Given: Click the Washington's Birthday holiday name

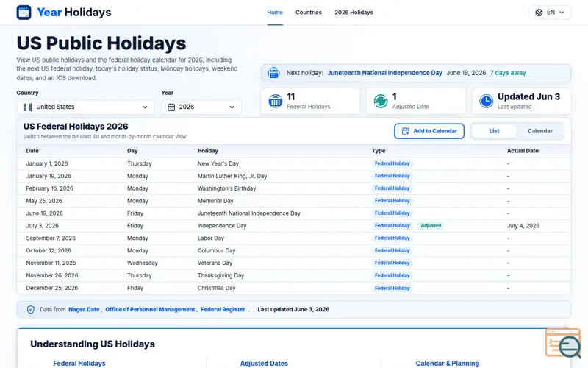Looking at the screenshot, I should coord(226,188).
